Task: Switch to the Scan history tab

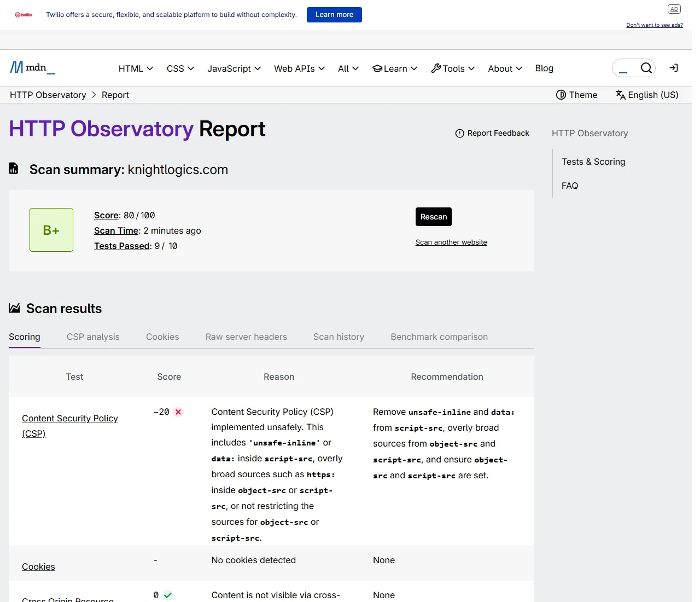Action: 339,337
